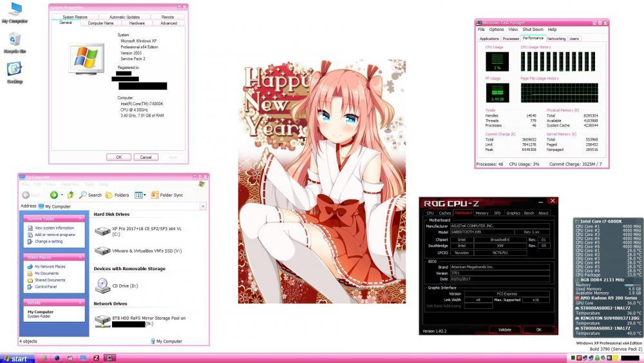Switch to System Properties Computer Name tab

[100, 23]
